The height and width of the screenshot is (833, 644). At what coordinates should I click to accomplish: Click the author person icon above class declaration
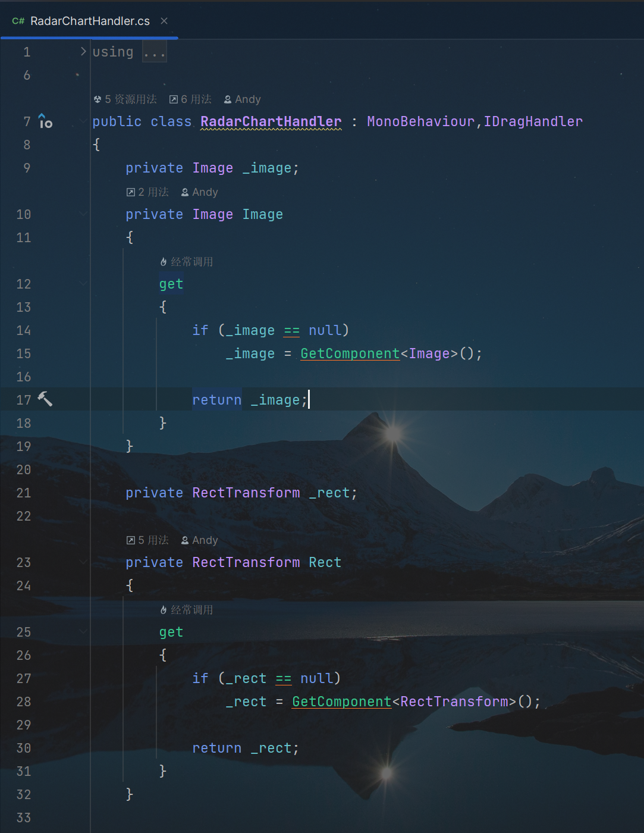(228, 99)
